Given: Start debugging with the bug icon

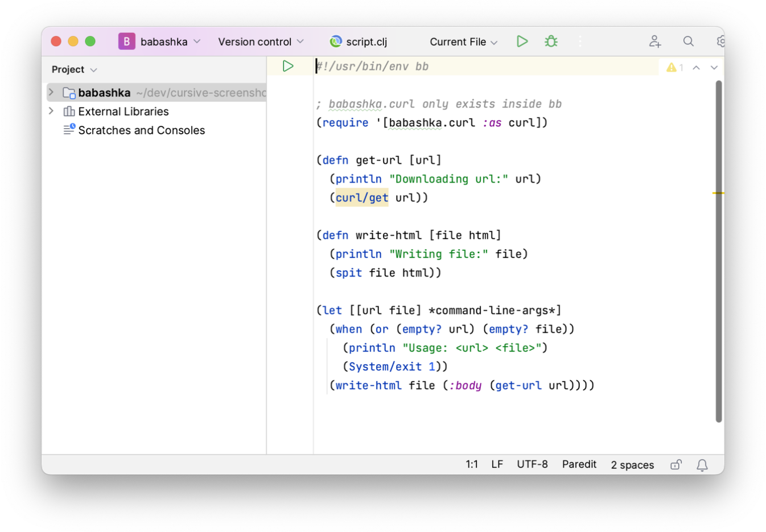Looking at the screenshot, I should coord(551,42).
